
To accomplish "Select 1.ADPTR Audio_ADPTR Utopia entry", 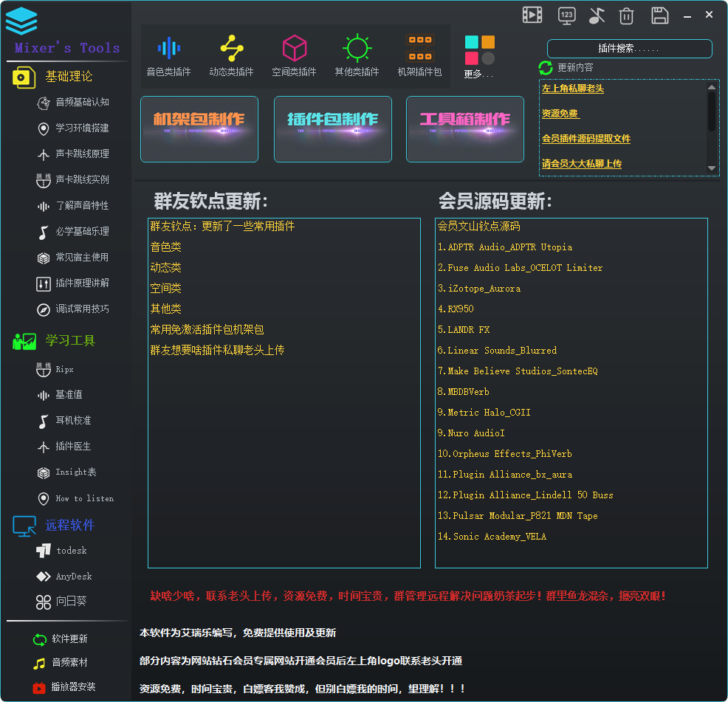I will pos(505,247).
